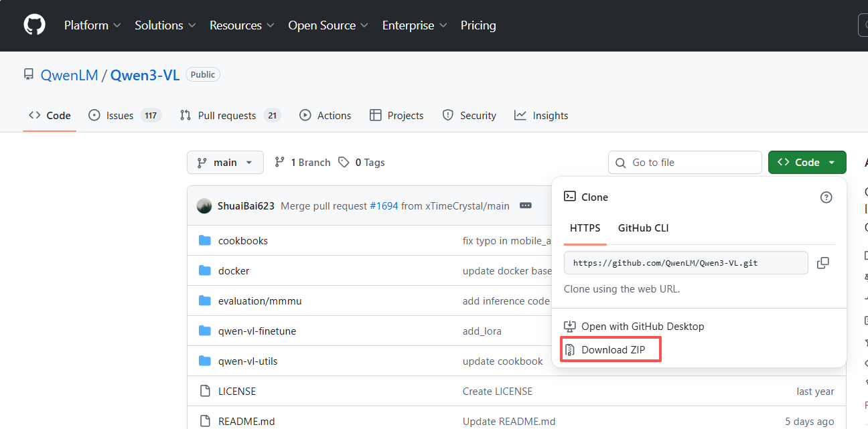Click the 'add_lora' commit message
Viewport: 868px width, 429px height.
click(482, 331)
